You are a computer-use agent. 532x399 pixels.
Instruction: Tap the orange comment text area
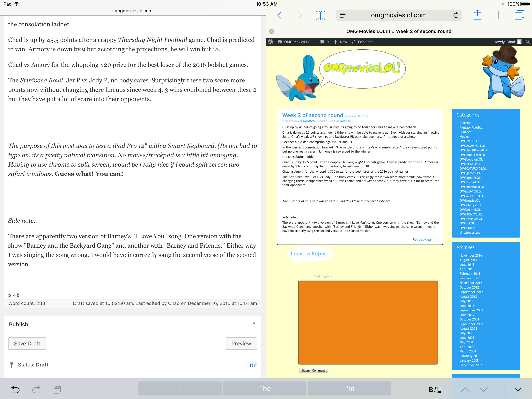pyautogui.click(x=368, y=322)
